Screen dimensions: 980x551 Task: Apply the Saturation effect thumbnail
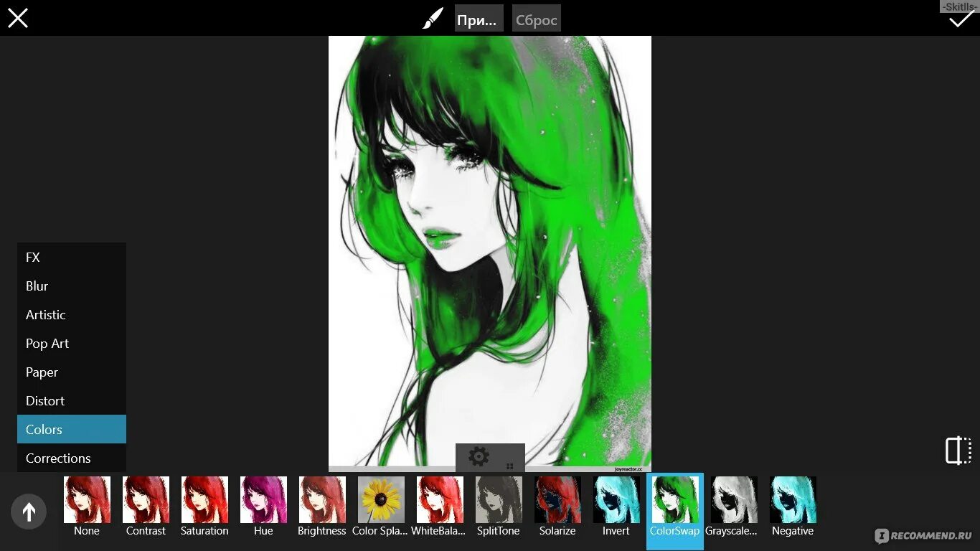(204, 499)
